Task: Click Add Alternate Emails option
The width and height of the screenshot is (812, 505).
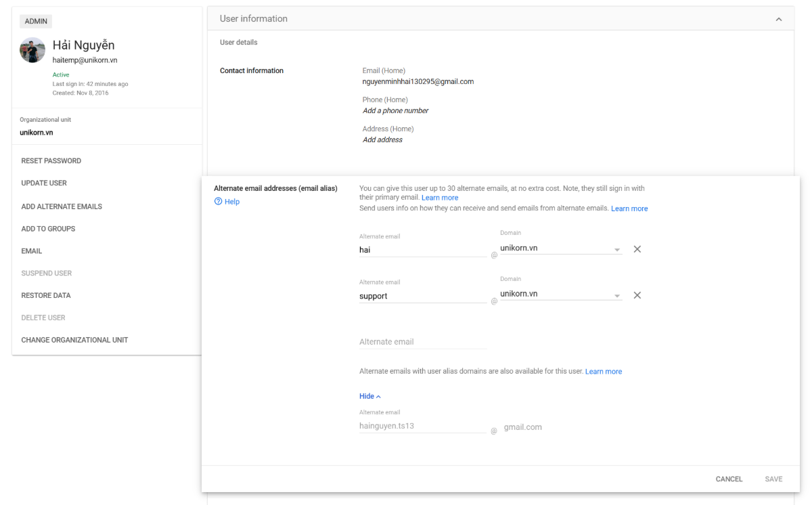Action: (62, 206)
